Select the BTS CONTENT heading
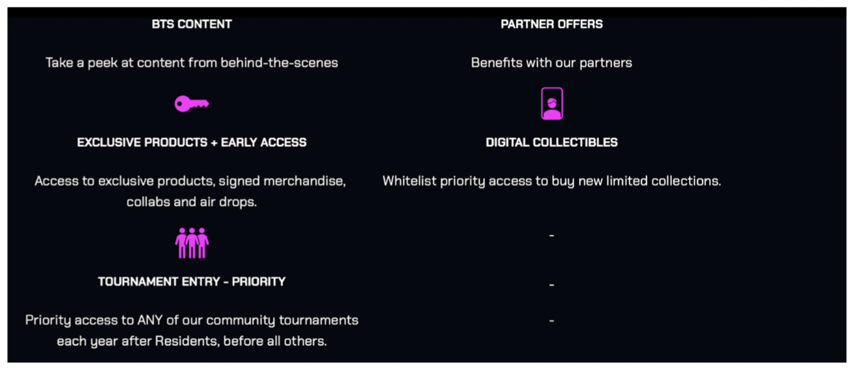 192,24
